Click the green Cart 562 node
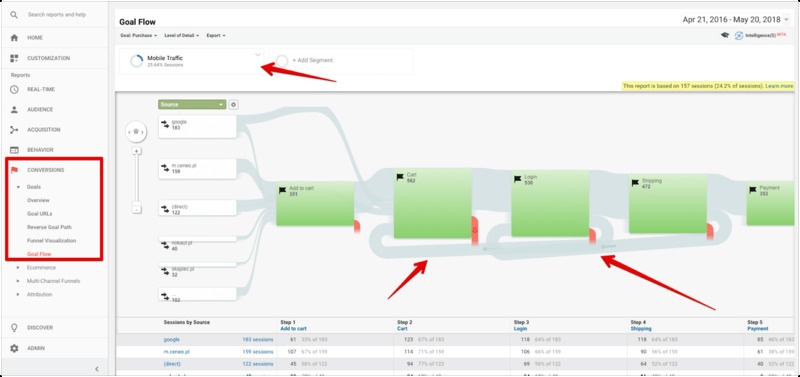Screen dimensions: 800x377 click(433, 203)
